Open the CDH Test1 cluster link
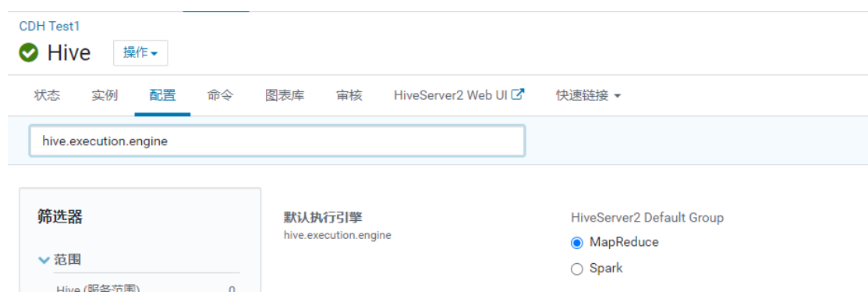Viewport: 868px width, 299px height. (50, 26)
